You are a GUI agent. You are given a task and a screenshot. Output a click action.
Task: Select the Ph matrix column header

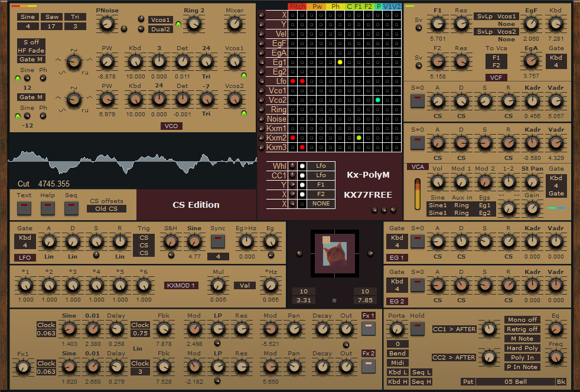335,6
